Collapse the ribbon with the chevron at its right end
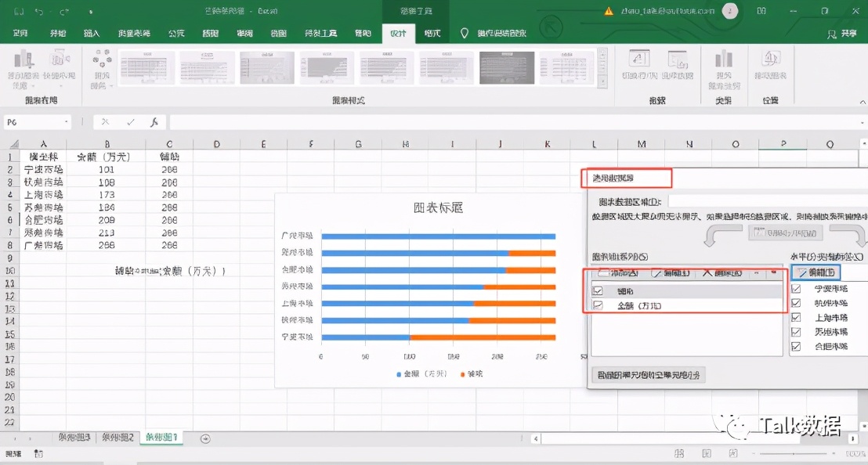The width and height of the screenshot is (868, 465). point(863,102)
